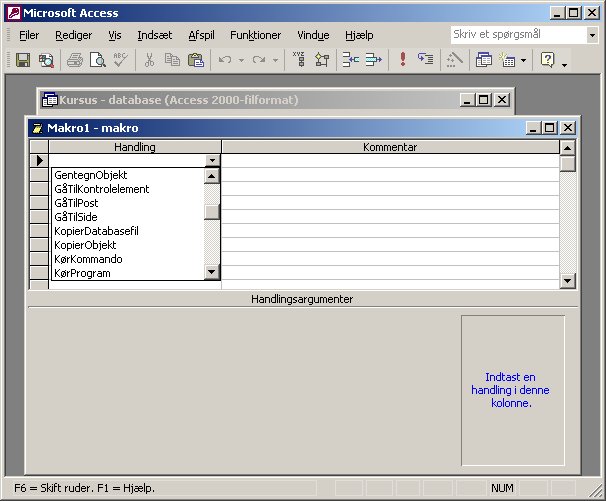606x501 pixels.
Task: Click the Save toolbar icon
Action: (x=23, y=60)
